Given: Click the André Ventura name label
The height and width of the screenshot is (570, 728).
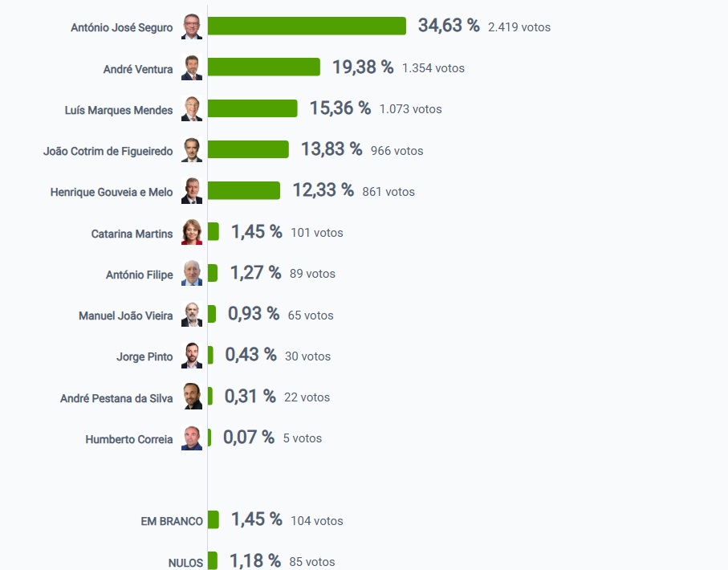Looking at the screenshot, I should [137, 69].
